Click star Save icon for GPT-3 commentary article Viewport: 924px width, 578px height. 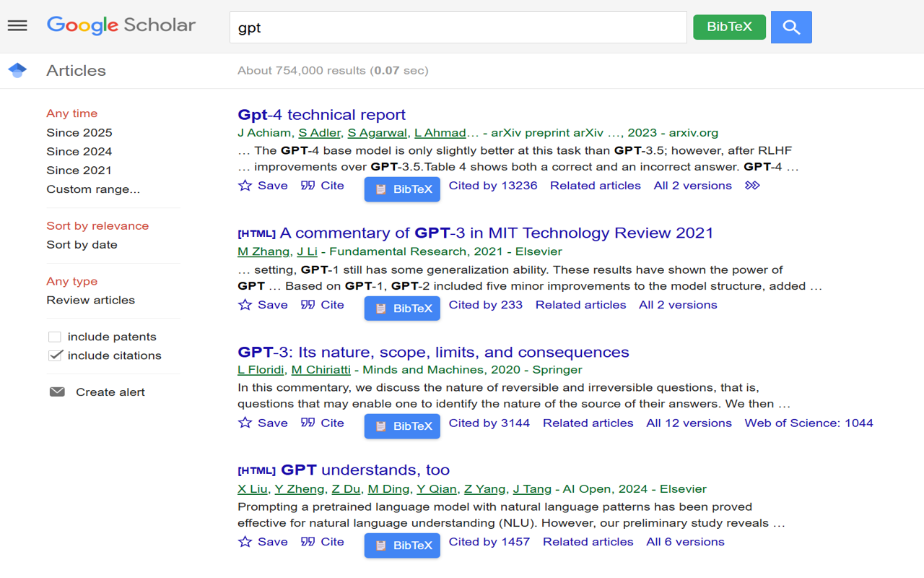pos(245,305)
